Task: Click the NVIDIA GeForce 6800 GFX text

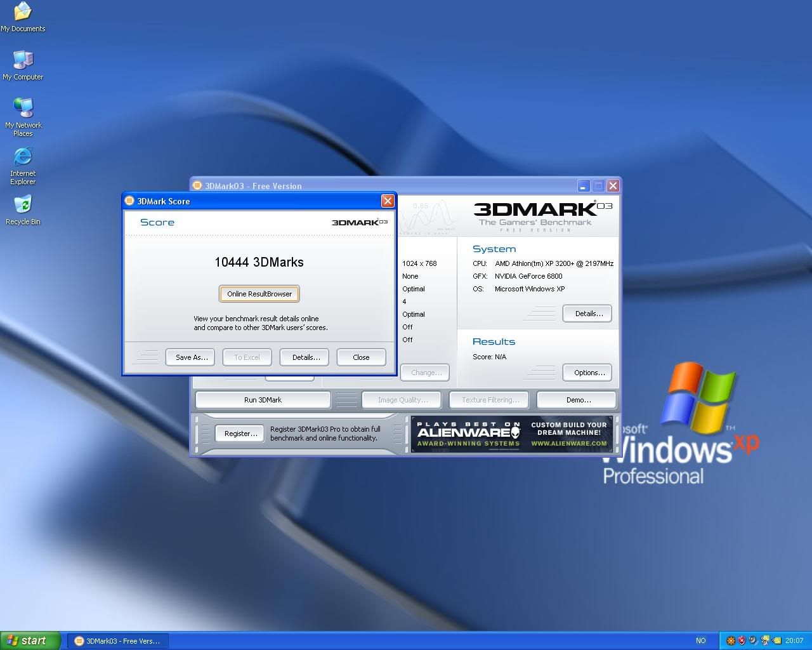Action: click(x=528, y=276)
